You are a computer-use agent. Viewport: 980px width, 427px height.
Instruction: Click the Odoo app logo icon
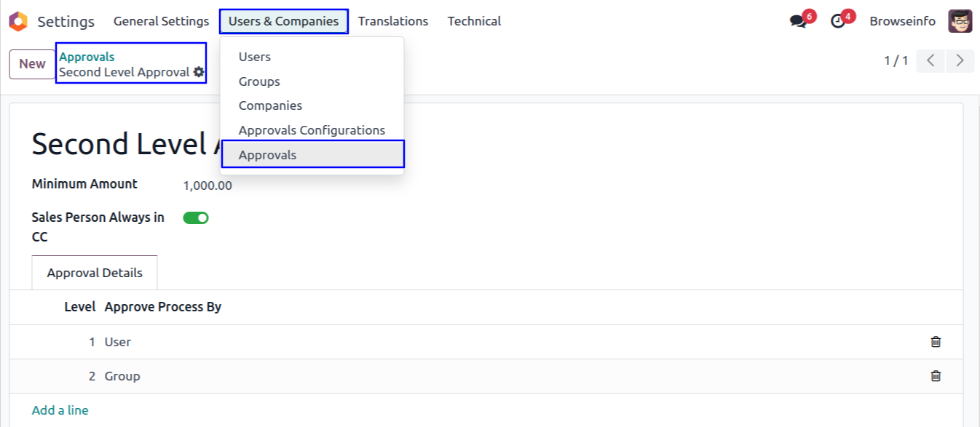tap(18, 22)
